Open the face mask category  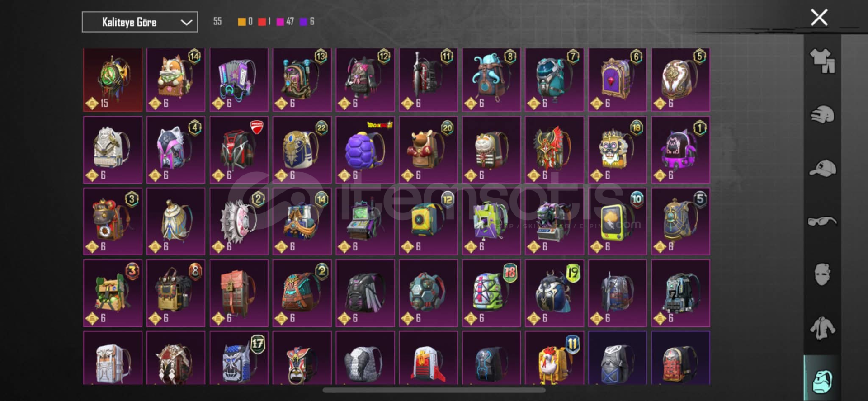(x=822, y=274)
